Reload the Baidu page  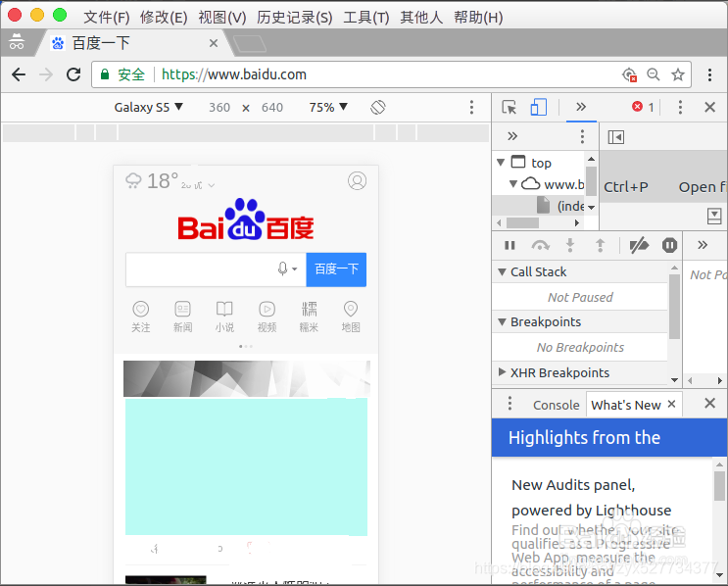[73, 74]
